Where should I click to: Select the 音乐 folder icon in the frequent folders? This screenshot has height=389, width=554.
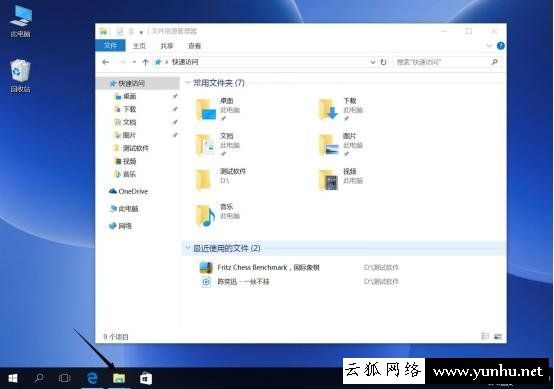point(206,216)
